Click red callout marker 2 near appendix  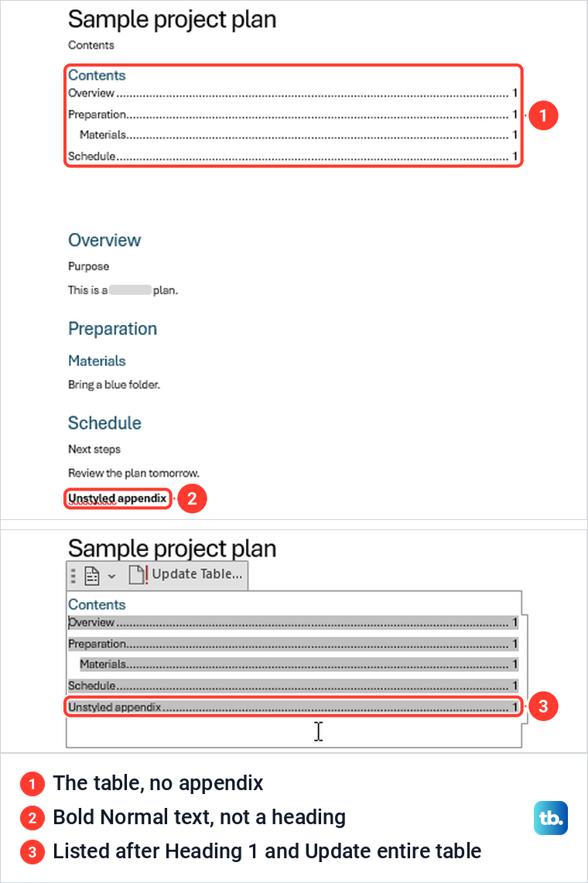point(192,499)
